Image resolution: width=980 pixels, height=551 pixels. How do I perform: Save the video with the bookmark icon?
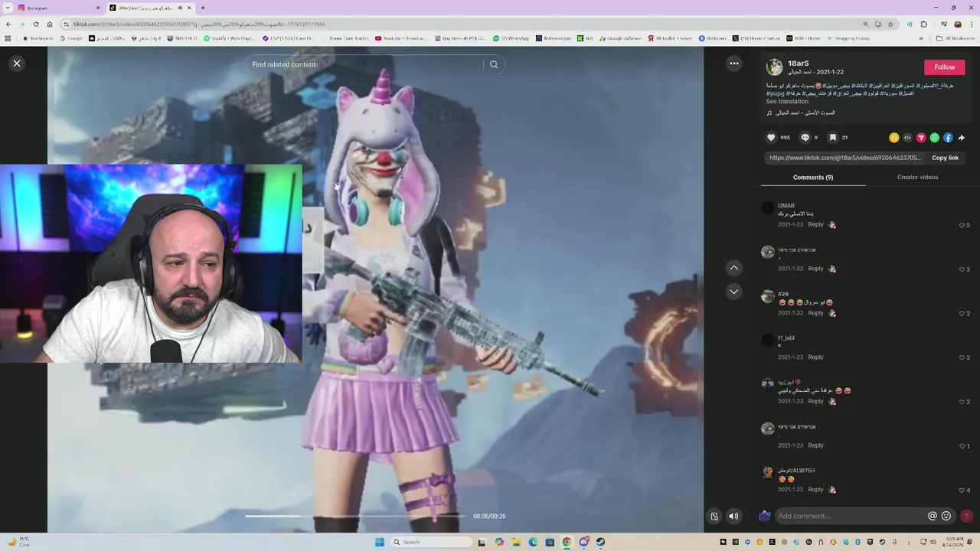pos(833,138)
